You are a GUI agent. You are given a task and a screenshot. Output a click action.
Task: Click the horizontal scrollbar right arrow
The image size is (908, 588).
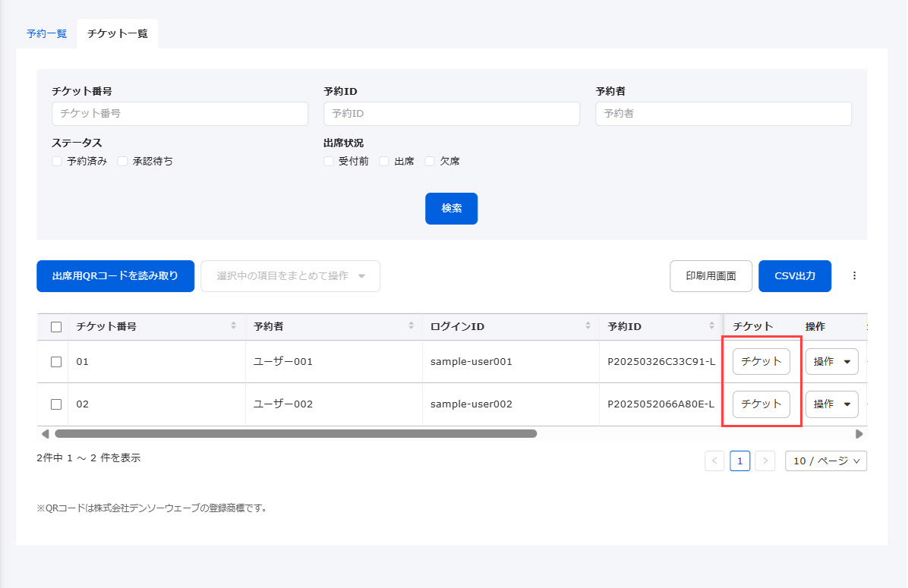tap(859, 434)
